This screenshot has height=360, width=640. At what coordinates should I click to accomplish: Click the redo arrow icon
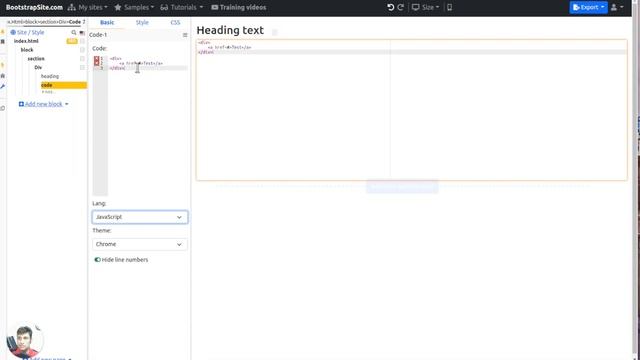(x=401, y=7)
